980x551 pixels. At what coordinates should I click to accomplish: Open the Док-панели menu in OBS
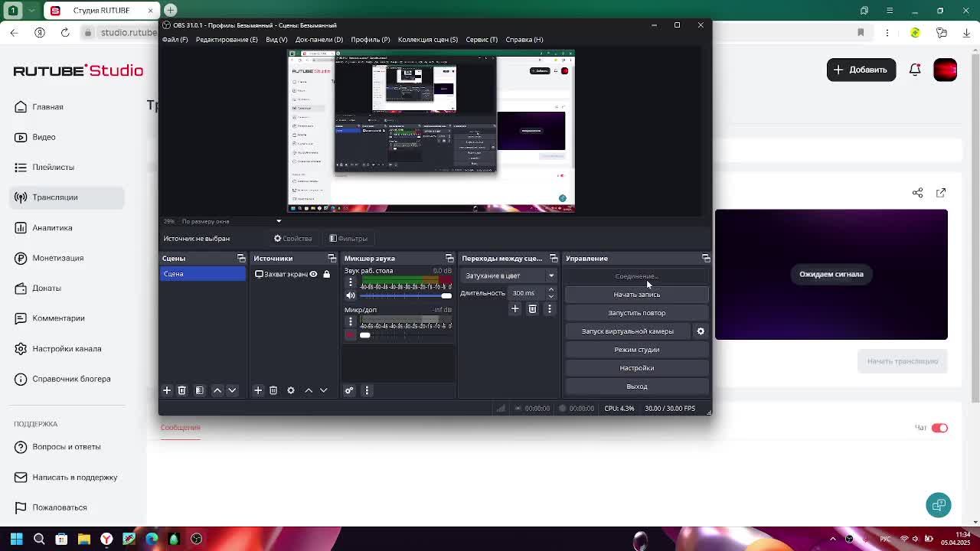pos(319,40)
